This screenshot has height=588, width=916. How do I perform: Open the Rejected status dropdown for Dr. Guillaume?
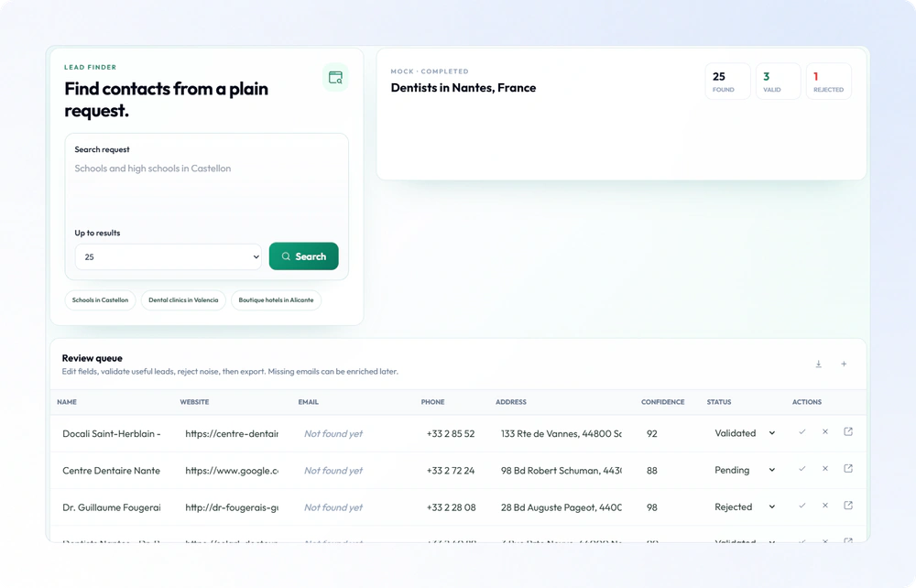point(745,506)
